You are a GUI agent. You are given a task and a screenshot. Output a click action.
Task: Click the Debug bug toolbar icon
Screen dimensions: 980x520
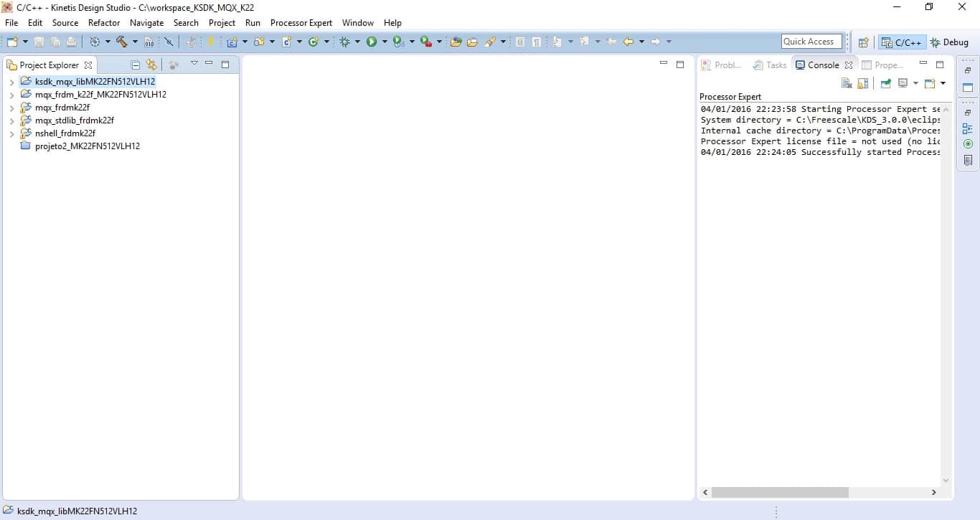(x=345, y=42)
